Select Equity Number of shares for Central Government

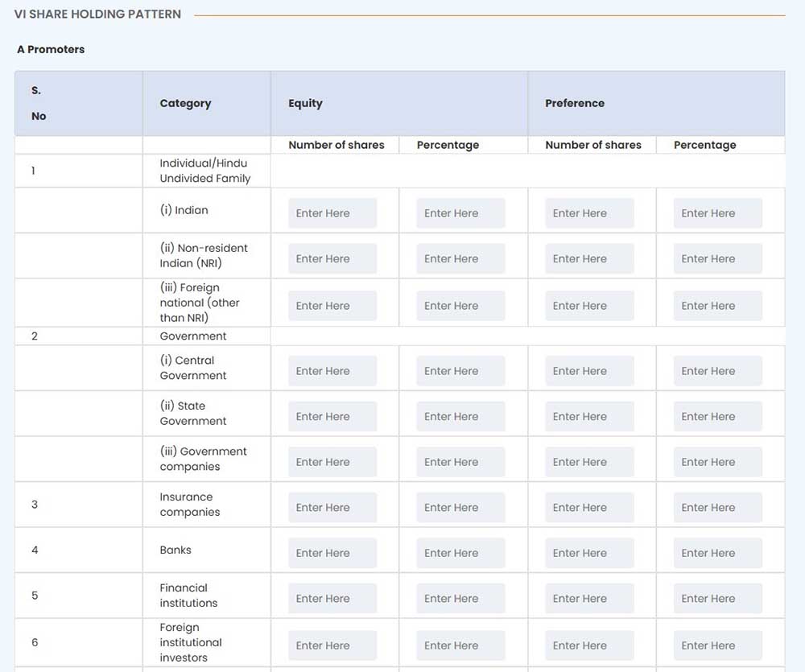click(x=332, y=371)
